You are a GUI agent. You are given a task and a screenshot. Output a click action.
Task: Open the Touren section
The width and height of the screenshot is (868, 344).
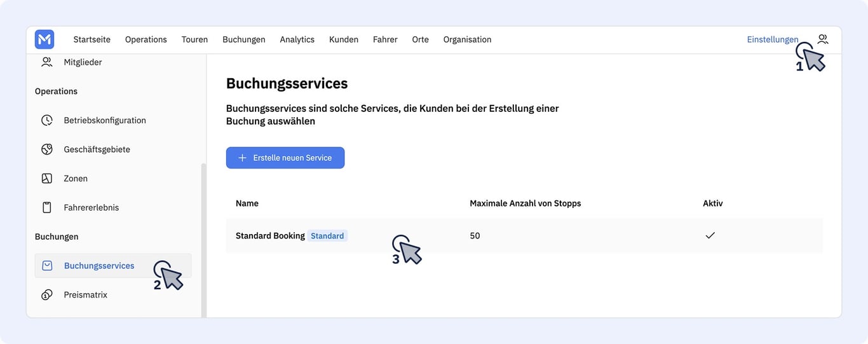[194, 39]
